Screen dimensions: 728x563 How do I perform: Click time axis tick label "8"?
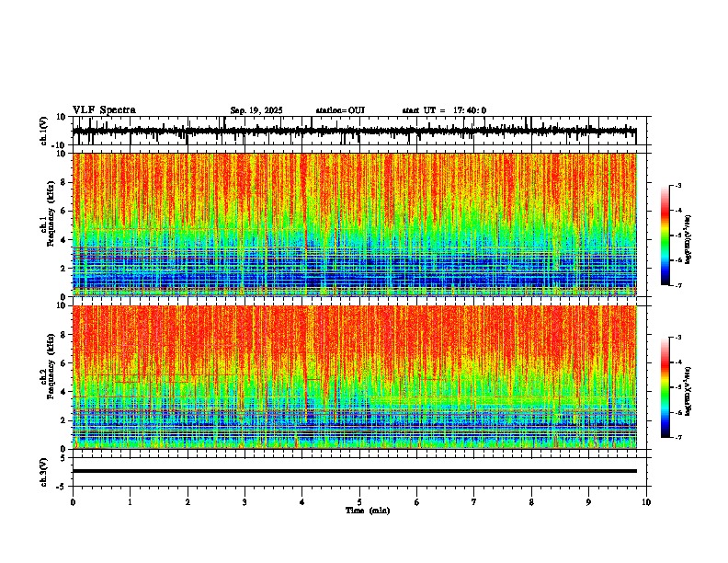[531, 502]
